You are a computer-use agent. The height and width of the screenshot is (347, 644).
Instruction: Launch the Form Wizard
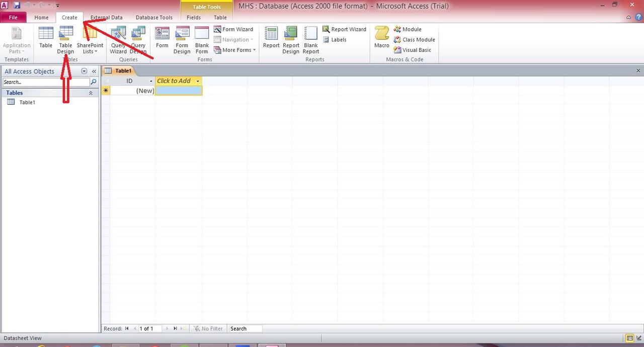click(x=233, y=29)
